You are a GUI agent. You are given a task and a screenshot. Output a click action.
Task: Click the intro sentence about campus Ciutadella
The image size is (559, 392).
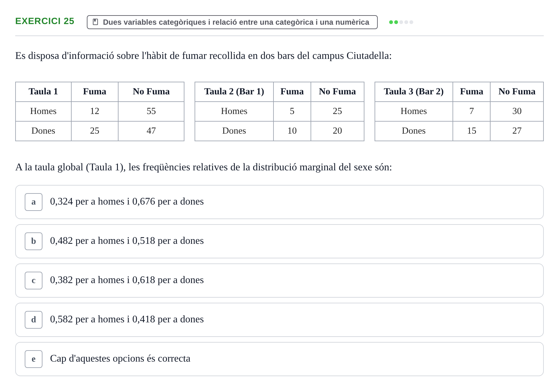click(203, 56)
